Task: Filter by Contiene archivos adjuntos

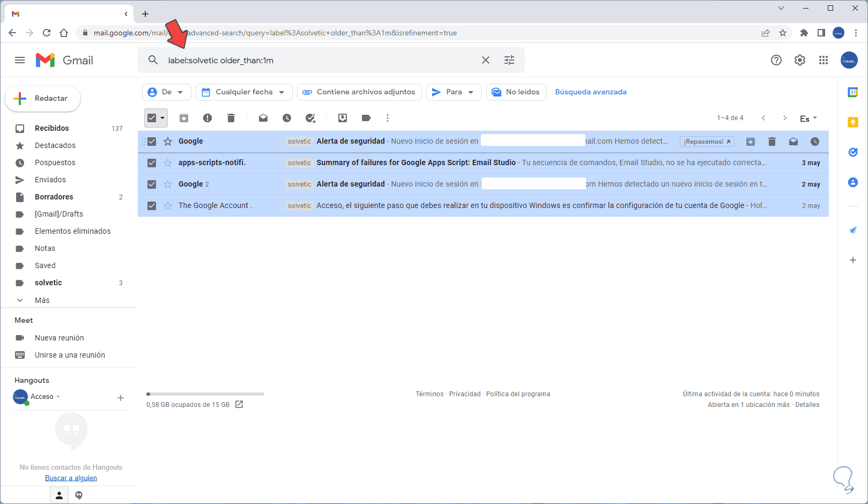Action: [x=359, y=92]
